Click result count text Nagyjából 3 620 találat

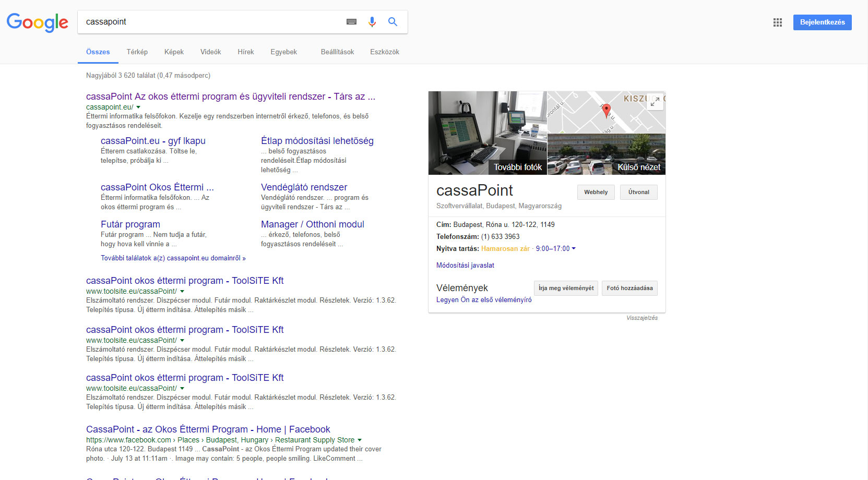click(148, 76)
